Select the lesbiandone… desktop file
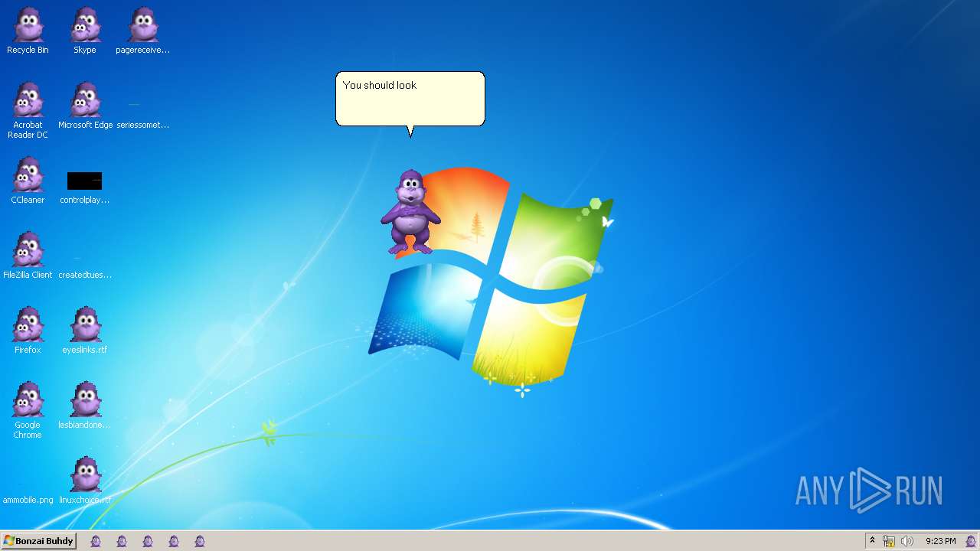The width and height of the screenshot is (980, 551). point(85,406)
